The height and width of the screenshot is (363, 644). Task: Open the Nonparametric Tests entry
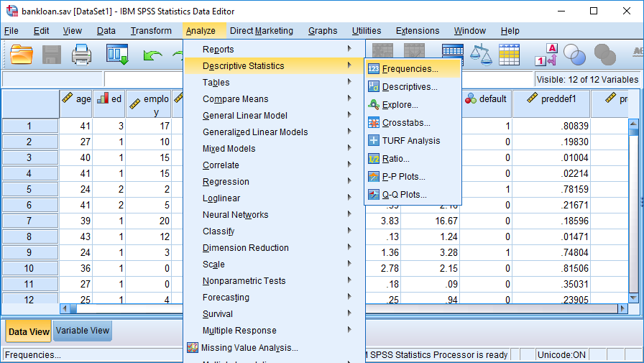coord(275,281)
